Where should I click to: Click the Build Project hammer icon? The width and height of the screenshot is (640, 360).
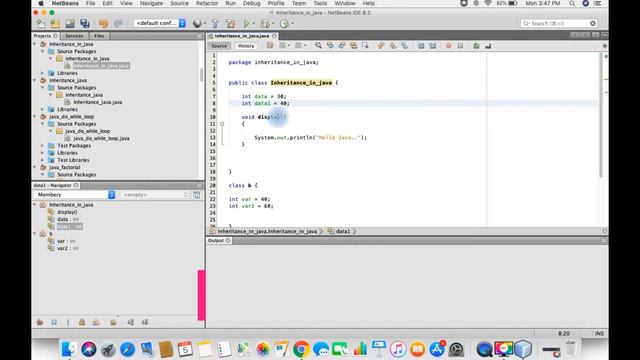tap(216, 24)
